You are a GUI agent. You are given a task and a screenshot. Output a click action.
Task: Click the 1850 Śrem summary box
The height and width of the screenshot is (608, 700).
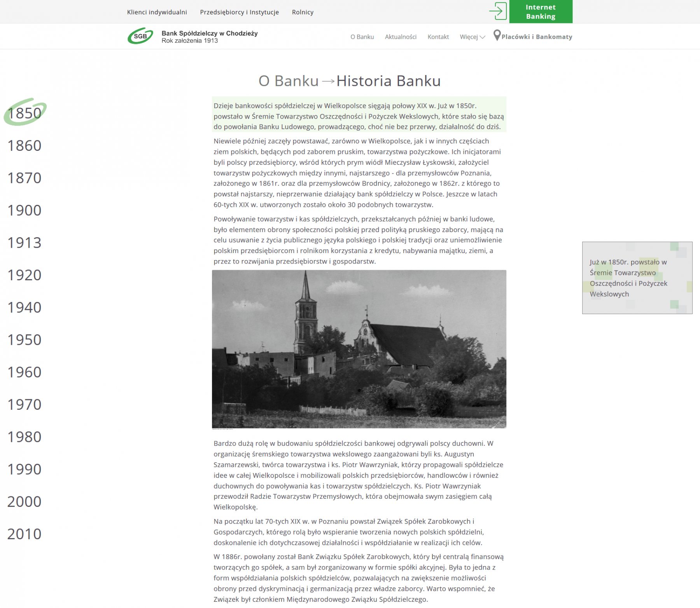pos(637,278)
